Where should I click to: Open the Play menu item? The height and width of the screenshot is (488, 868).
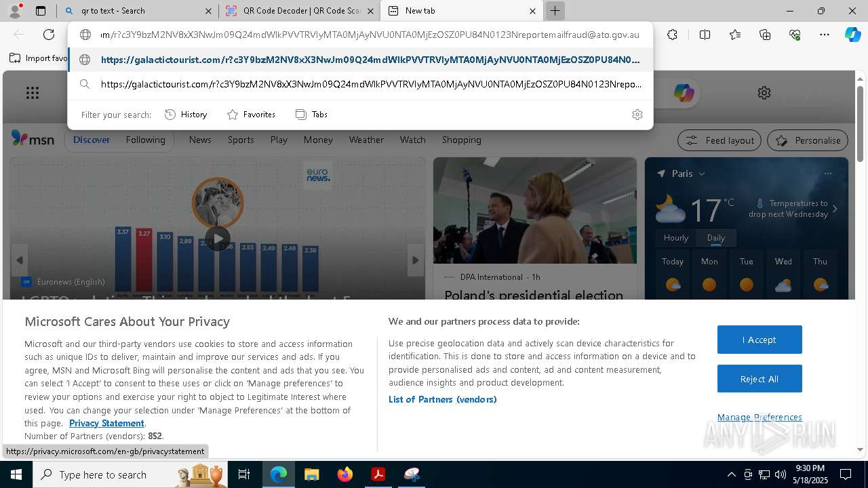[x=279, y=140]
